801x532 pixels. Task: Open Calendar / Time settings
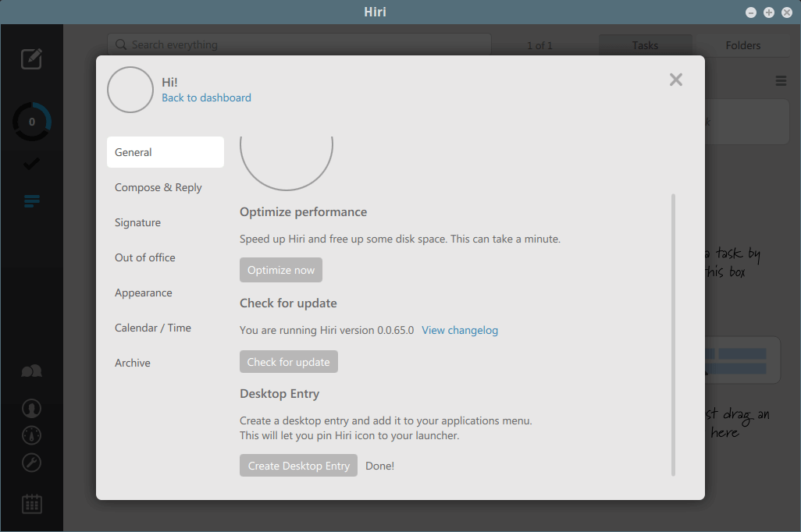tap(153, 328)
